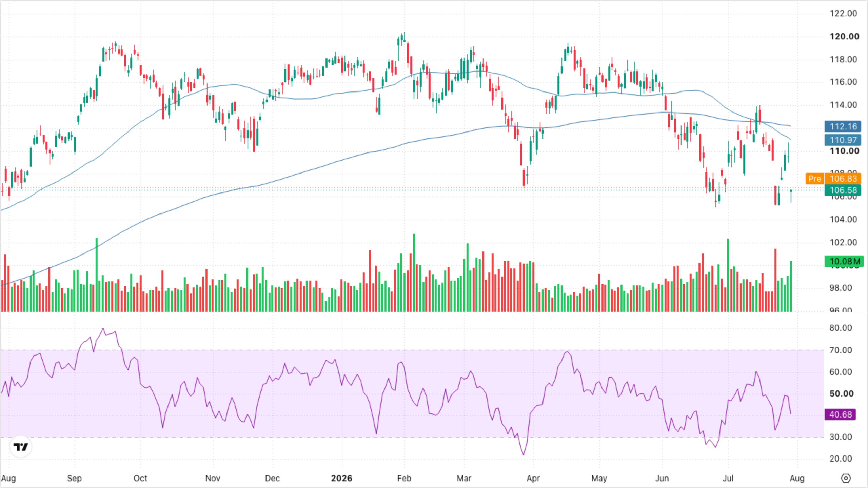
Task: Click the RSI line low point near April
Action: tap(524, 454)
